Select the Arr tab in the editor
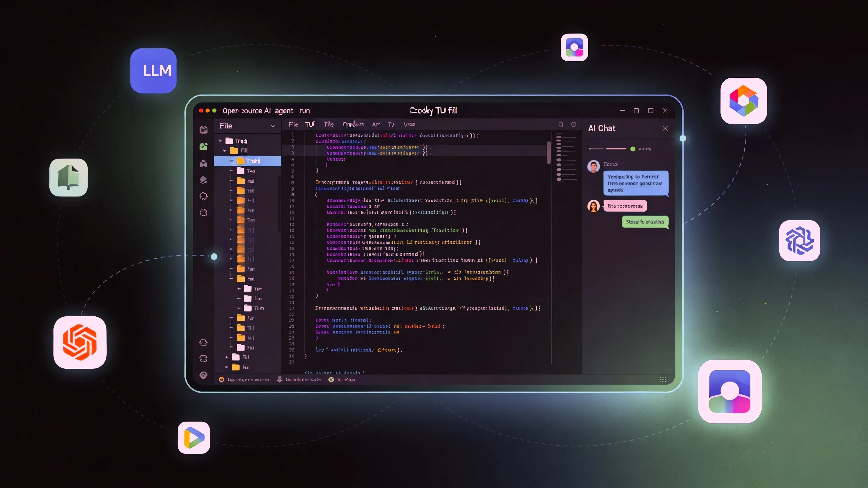868x488 pixels. click(376, 124)
